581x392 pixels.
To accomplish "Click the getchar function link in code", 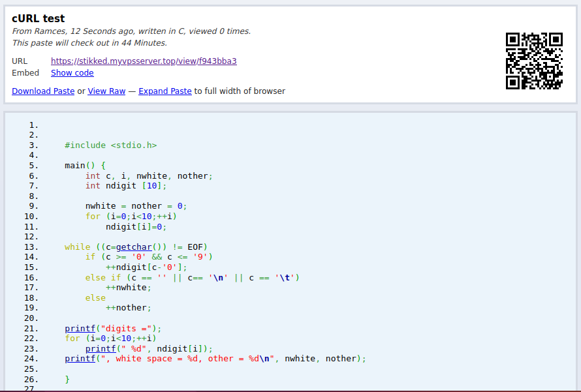I will 134,247.
